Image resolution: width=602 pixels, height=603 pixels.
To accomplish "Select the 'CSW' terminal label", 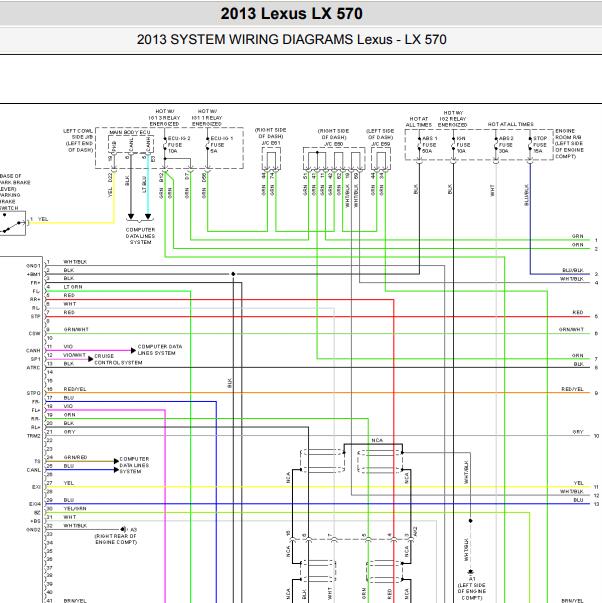I will tap(35, 333).
